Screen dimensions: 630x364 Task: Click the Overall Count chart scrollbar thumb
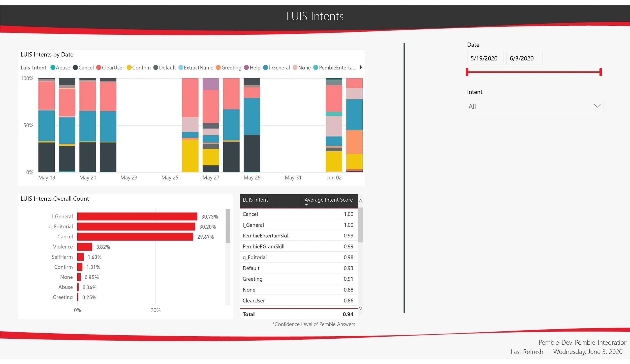click(228, 226)
